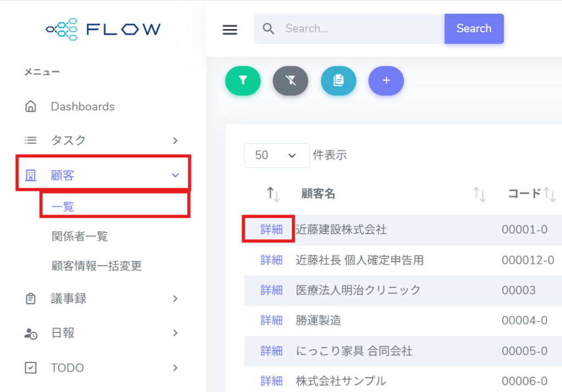This screenshot has width=562, height=392.
Task: Expand the 日報 menu chevron
Action: (x=175, y=333)
